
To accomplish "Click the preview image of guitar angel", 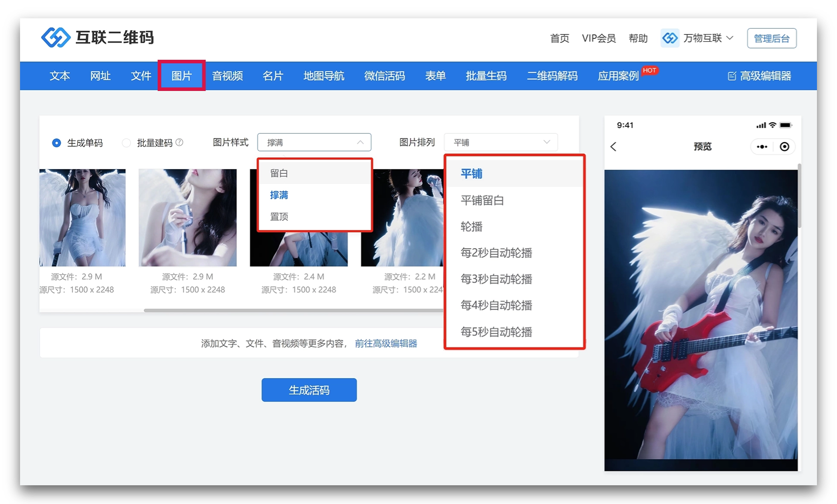I will click(701, 320).
